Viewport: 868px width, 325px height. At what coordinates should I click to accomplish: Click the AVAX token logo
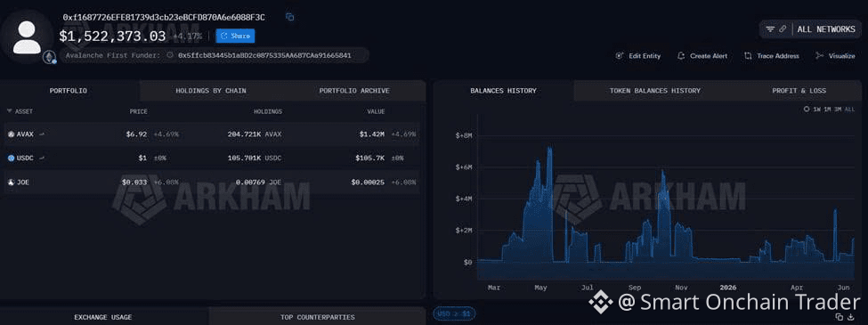click(x=11, y=134)
